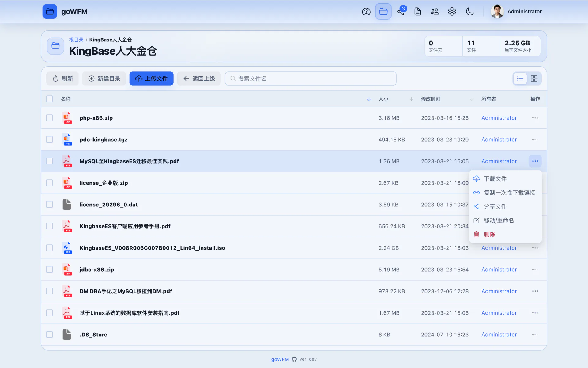Select the php-x86.zip checkbox
This screenshot has width=588, height=368.
pos(49,118)
